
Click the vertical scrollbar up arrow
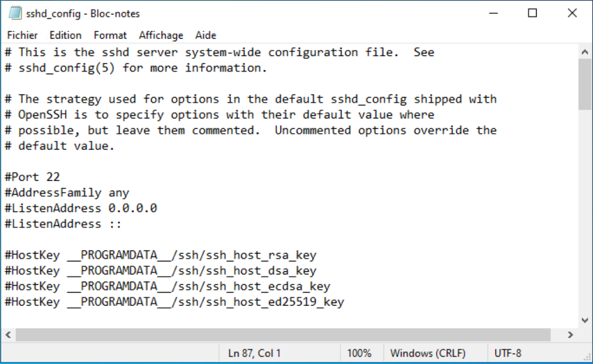coord(585,51)
